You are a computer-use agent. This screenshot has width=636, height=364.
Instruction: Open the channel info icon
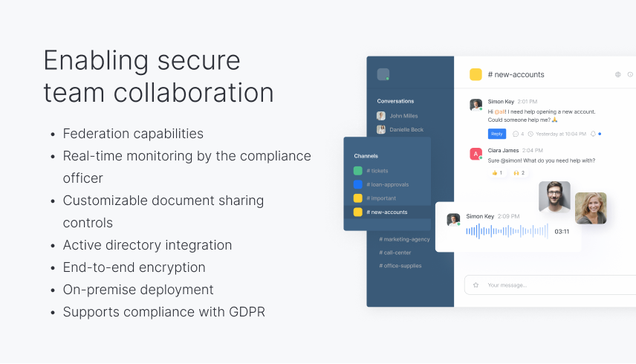click(x=630, y=74)
